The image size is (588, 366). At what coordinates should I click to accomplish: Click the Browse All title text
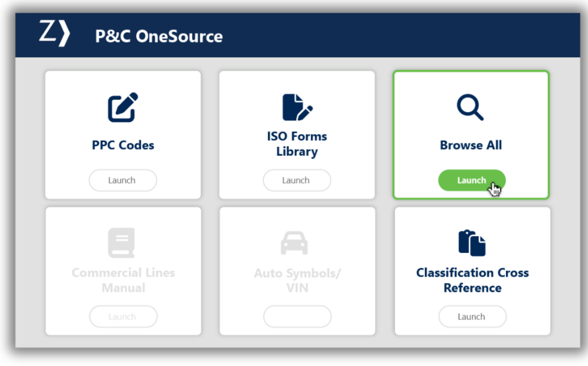click(471, 145)
